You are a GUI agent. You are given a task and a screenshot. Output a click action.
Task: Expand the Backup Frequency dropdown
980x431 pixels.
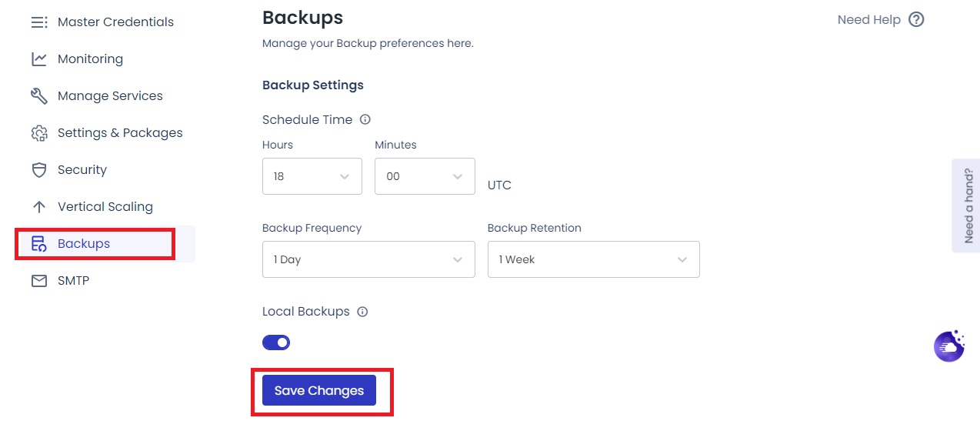(x=368, y=259)
